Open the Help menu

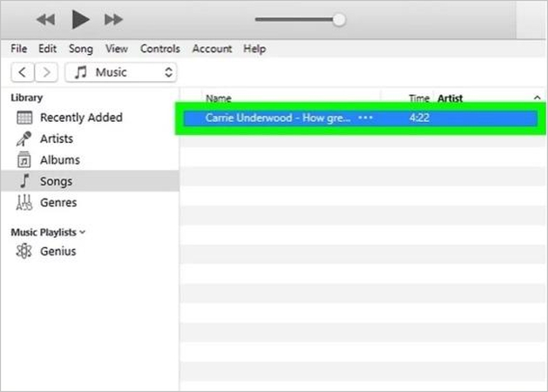(254, 49)
